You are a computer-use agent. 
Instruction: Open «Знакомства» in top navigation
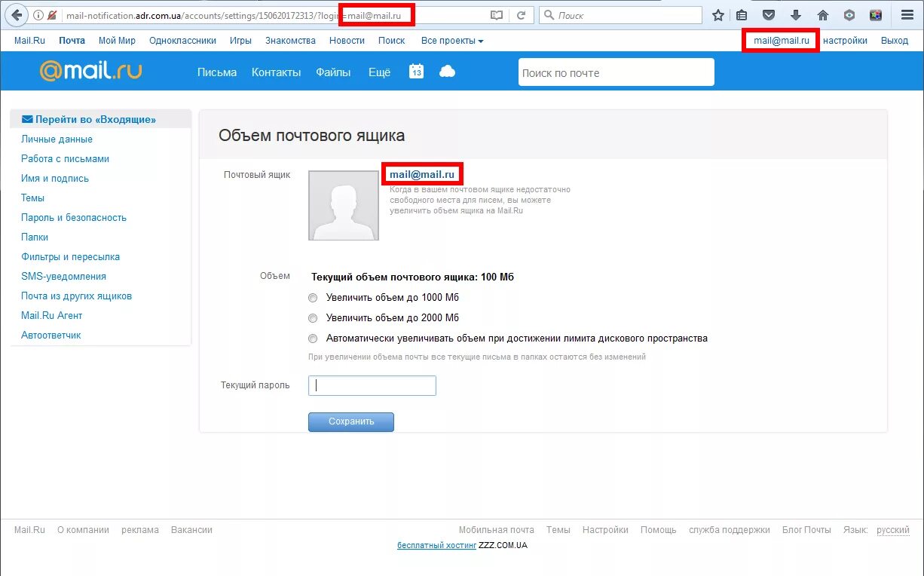click(290, 41)
